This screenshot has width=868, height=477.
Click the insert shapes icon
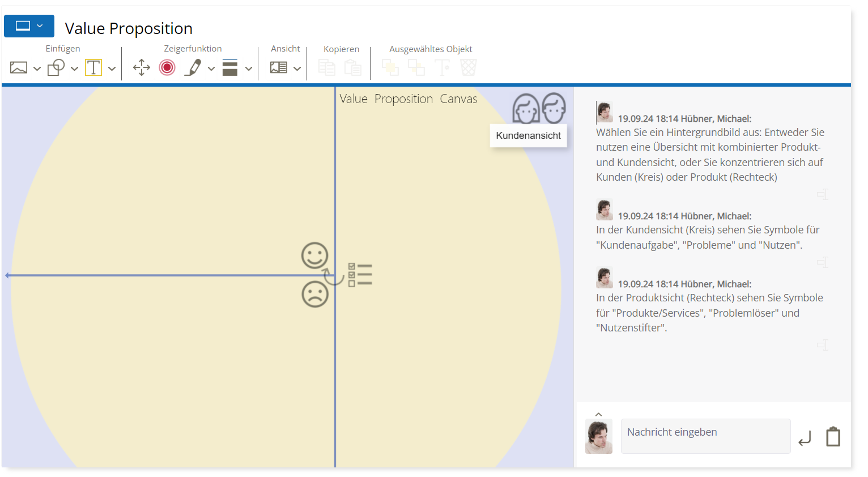tap(56, 68)
